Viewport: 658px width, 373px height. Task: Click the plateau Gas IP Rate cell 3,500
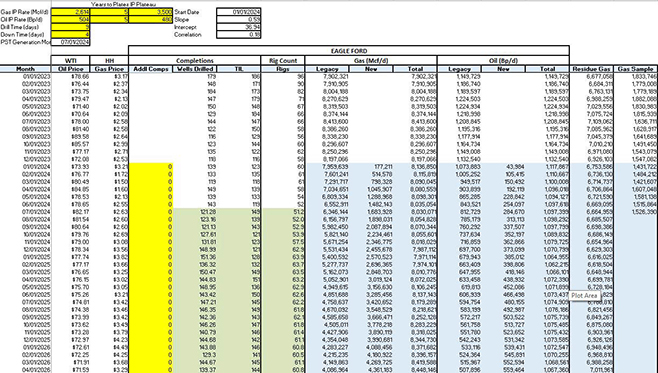(x=151, y=12)
